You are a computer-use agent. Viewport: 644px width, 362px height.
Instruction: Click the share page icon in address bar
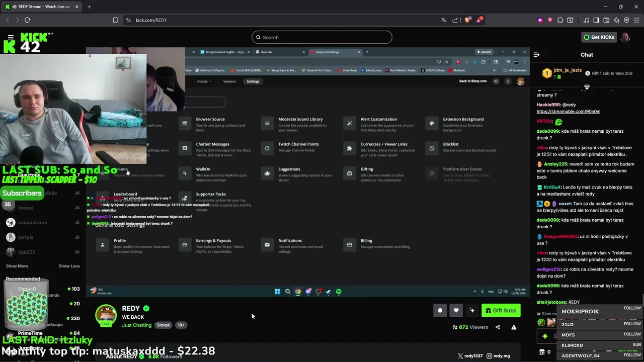(x=455, y=20)
